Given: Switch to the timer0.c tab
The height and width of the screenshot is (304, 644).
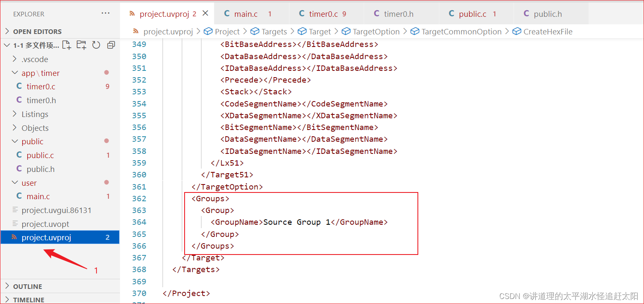Looking at the screenshot, I should 327,14.
